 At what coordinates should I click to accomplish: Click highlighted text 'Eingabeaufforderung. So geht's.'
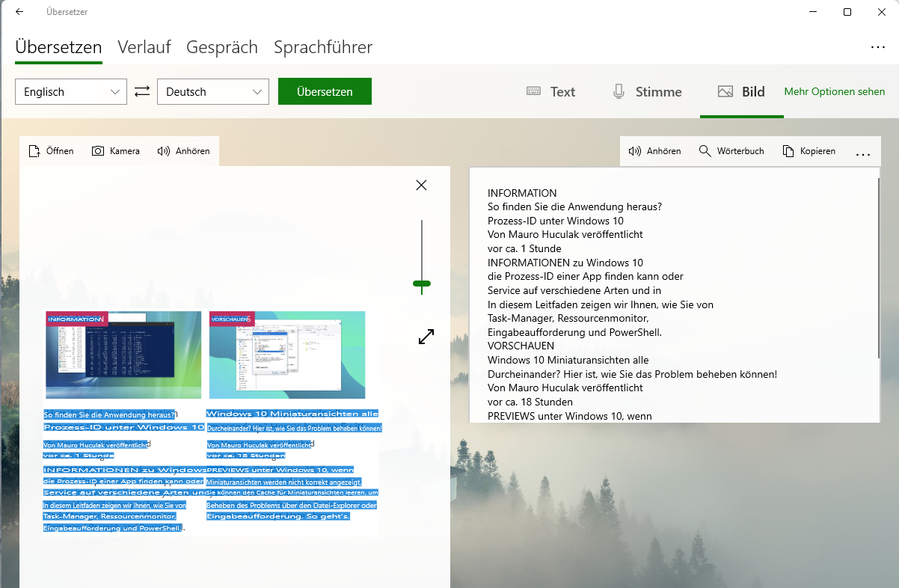278,516
